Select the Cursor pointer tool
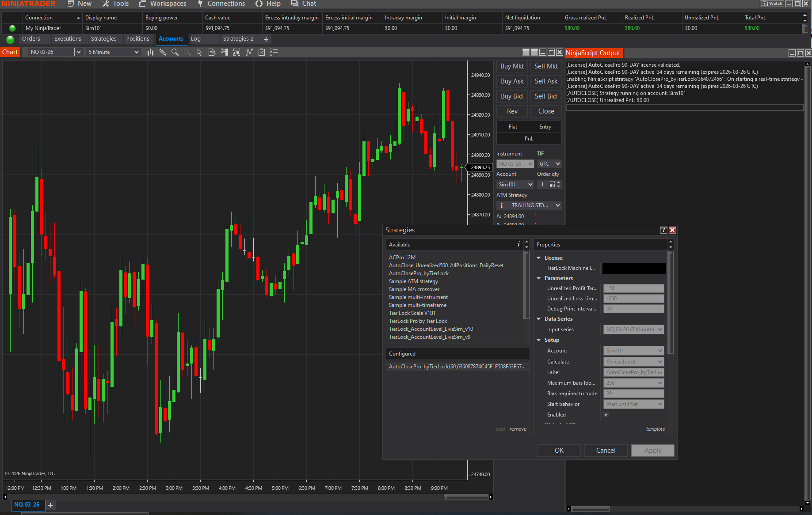Viewport: 812px width, 515px height. click(199, 52)
